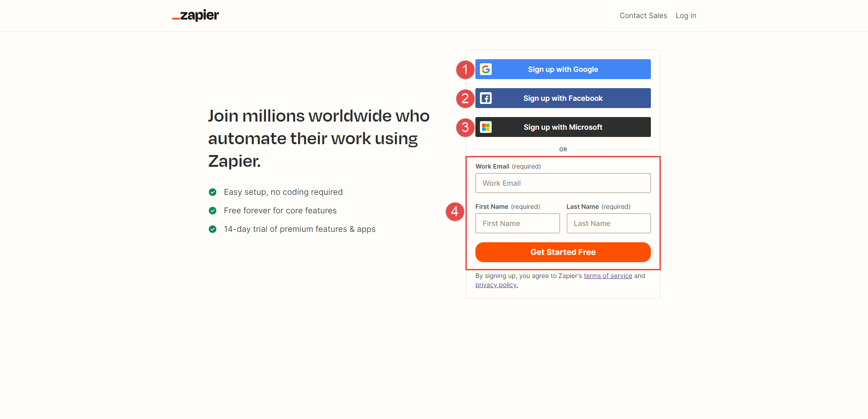Select Sign up with Microsoft
868x419 pixels.
pyautogui.click(x=563, y=127)
